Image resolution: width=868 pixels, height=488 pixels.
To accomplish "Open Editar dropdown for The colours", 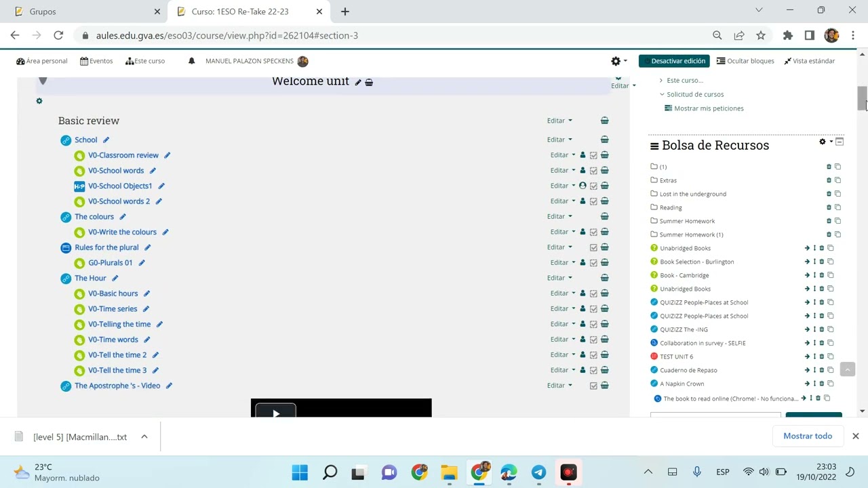I will pos(559,216).
